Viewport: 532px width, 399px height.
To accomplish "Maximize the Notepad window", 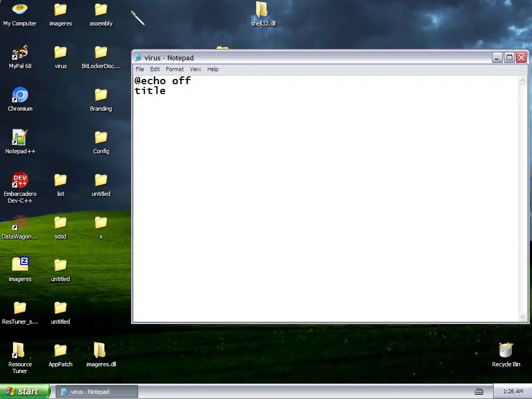I will click(509, 57).
